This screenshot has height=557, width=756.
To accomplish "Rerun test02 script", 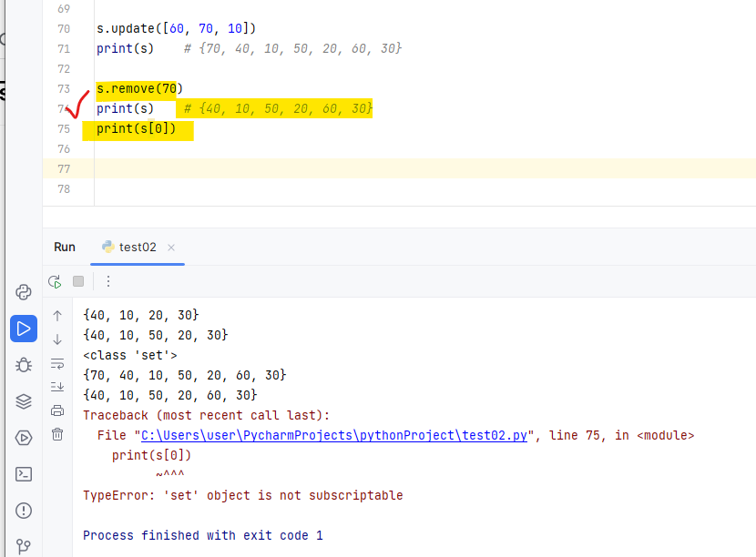I will point(55,281).
